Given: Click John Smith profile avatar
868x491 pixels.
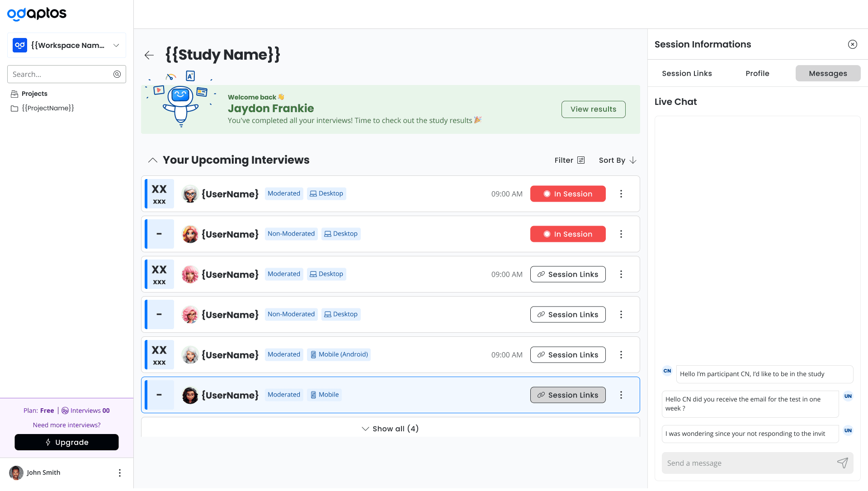Looking at the screenshot, I should coord(16,473).
